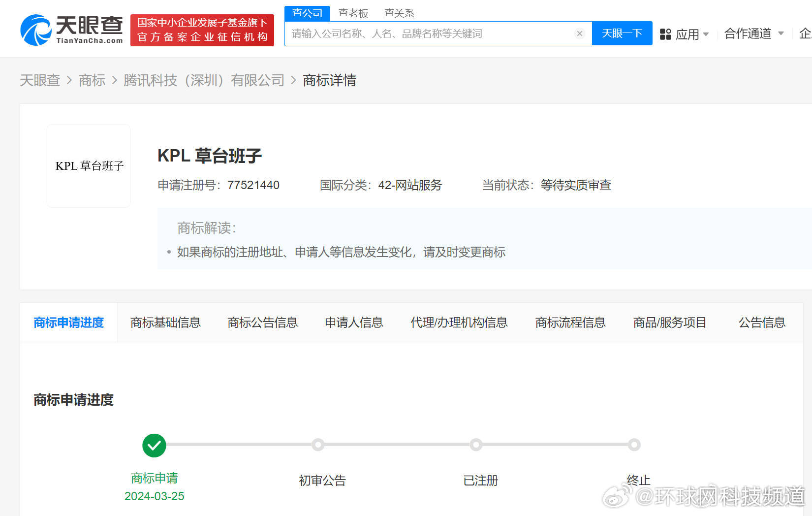Switch to the 查老板 search tab
Image resolution: width=812 pixels, height=516 pixels.
[x=353, y=13]
